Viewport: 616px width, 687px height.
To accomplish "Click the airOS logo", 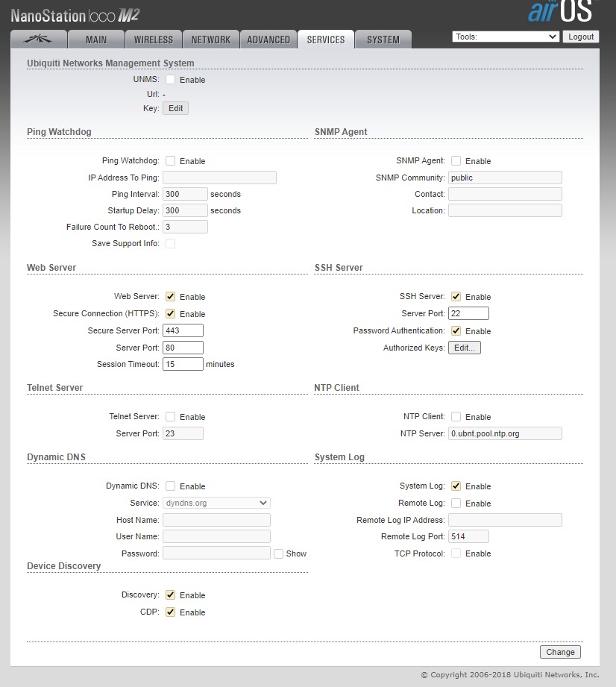I will point(560,11).
